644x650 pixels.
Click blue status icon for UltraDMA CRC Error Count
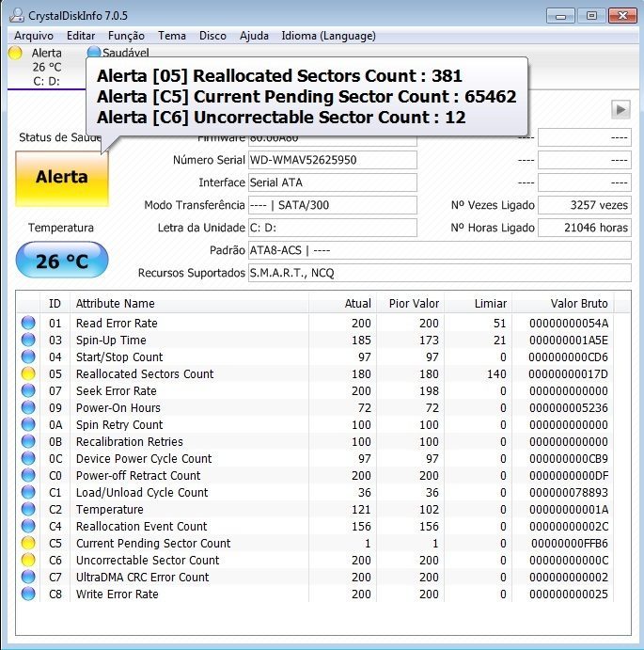click(x=28, y=577)
